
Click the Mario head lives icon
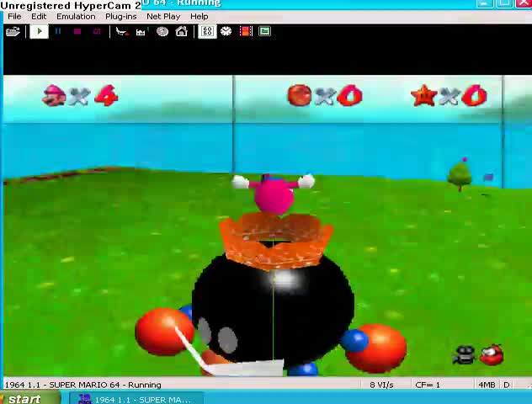coord(54,95)
